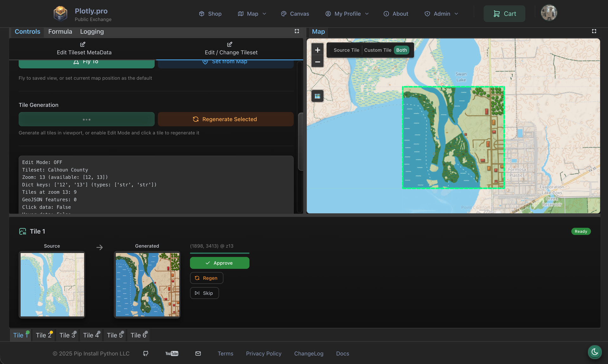Click the map layer image icon button
Image resolution: width=608 pixels, height=364 pixels.
click(317, 96)
